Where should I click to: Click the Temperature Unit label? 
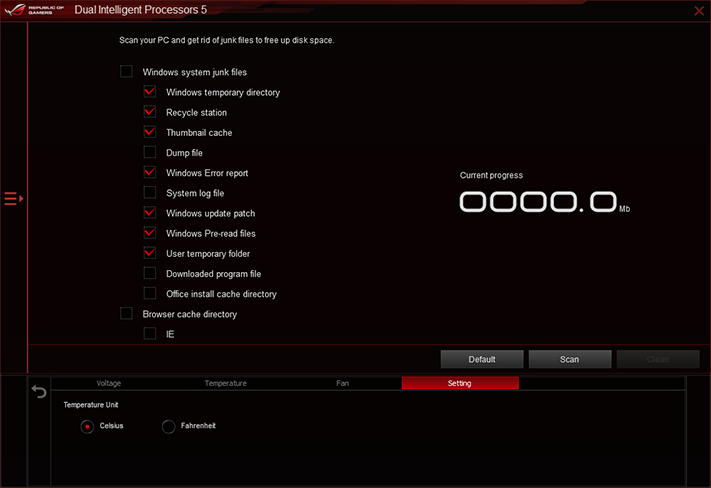pyautogui.click(x=91, y=405)
